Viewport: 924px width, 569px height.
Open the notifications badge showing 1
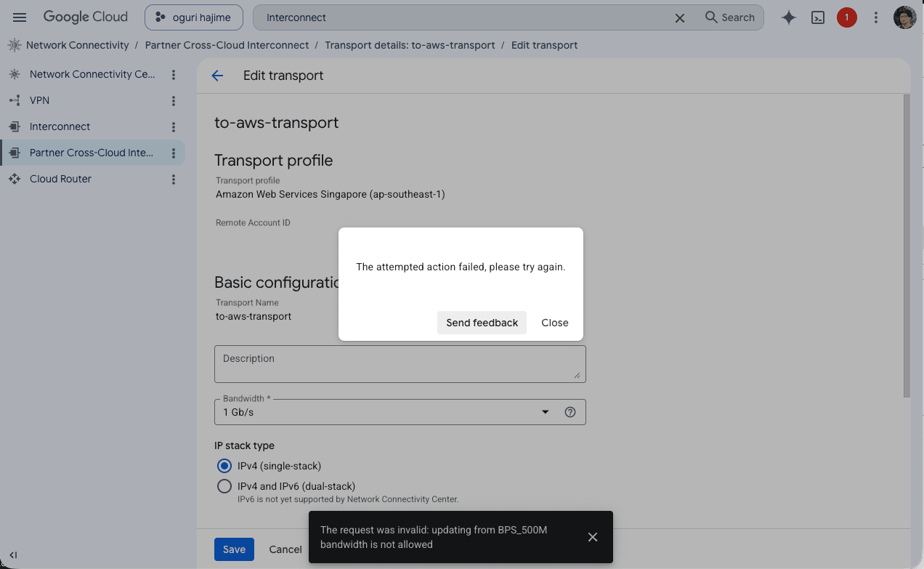point(846,17)
